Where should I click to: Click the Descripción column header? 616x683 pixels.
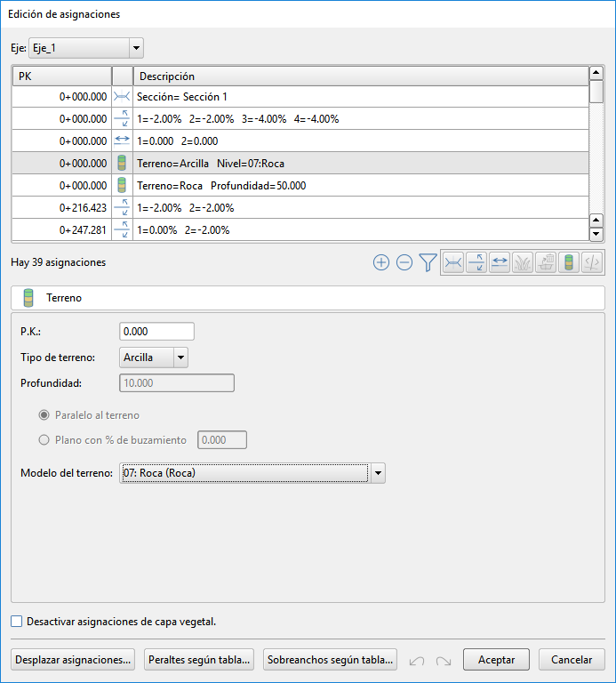tap(361, 76)
